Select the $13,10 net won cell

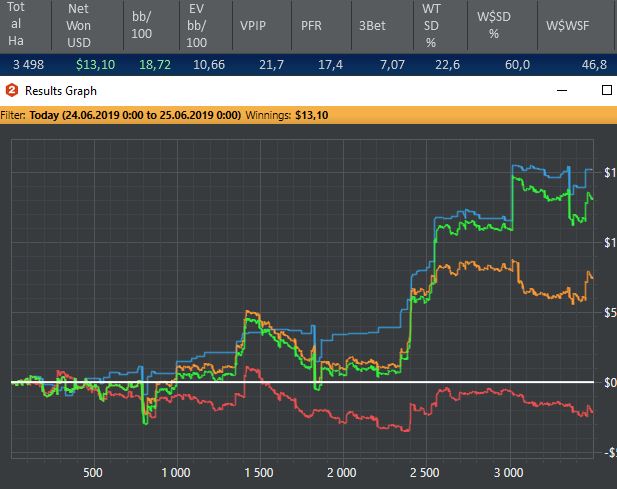pos(96,65)
